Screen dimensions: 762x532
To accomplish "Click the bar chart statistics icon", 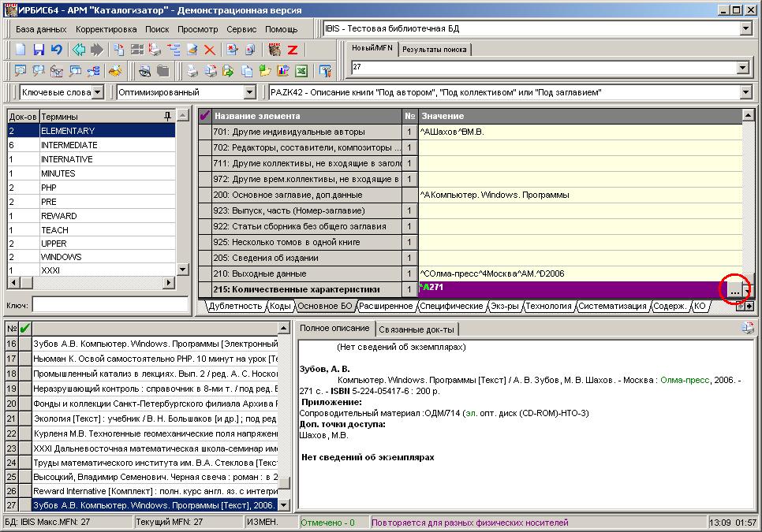I will click(283, 72).
